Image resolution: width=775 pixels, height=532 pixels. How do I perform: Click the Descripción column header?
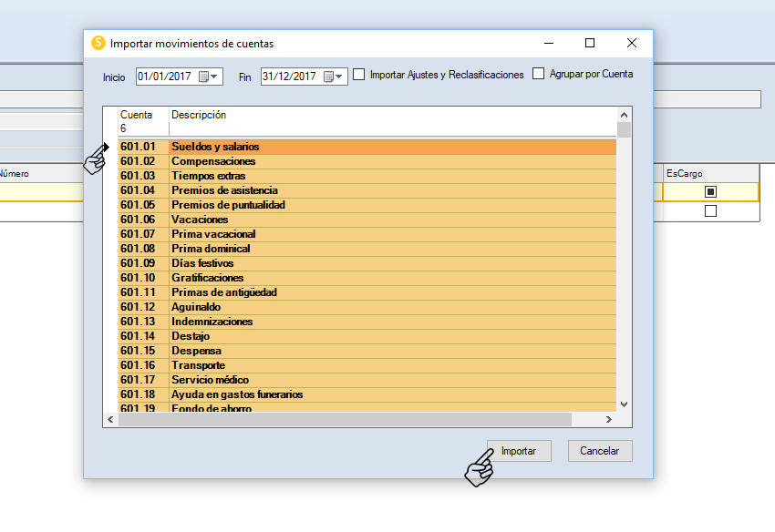click(199, 116)
